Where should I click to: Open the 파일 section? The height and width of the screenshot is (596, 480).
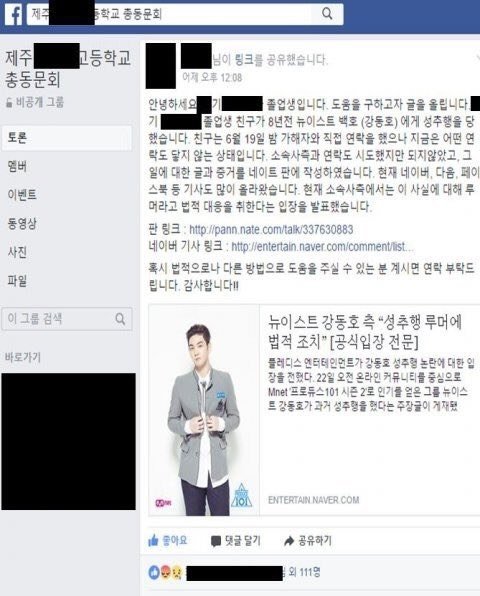click(17, 281)
